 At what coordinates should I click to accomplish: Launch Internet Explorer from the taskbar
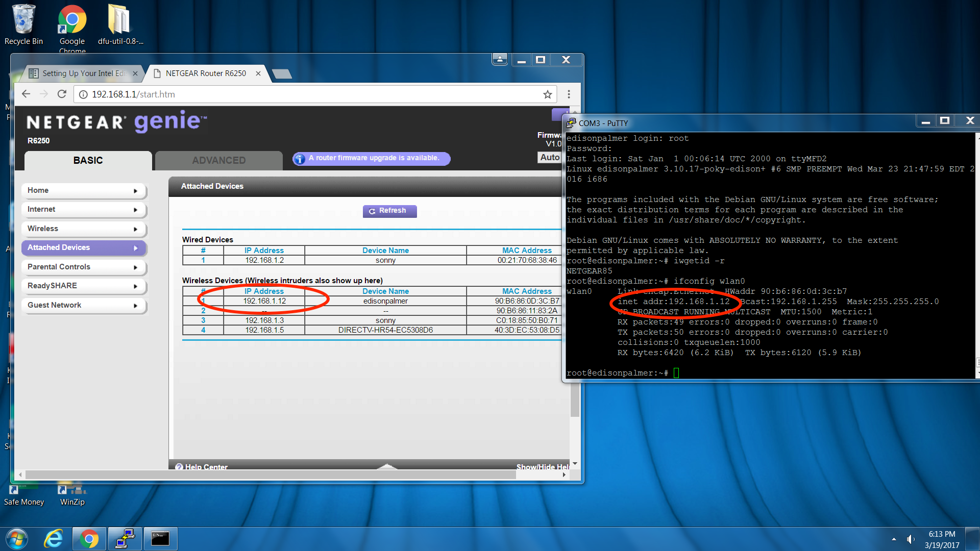tap(53, 539)
